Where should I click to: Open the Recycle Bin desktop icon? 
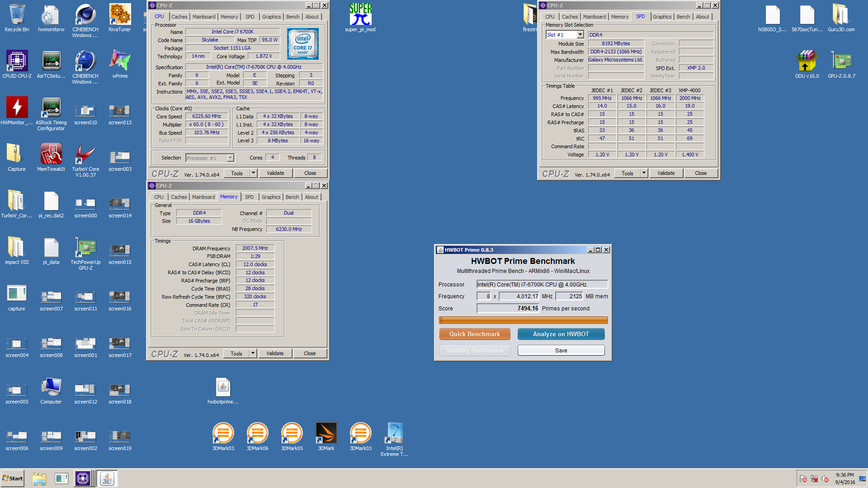[x=17, y=18]
